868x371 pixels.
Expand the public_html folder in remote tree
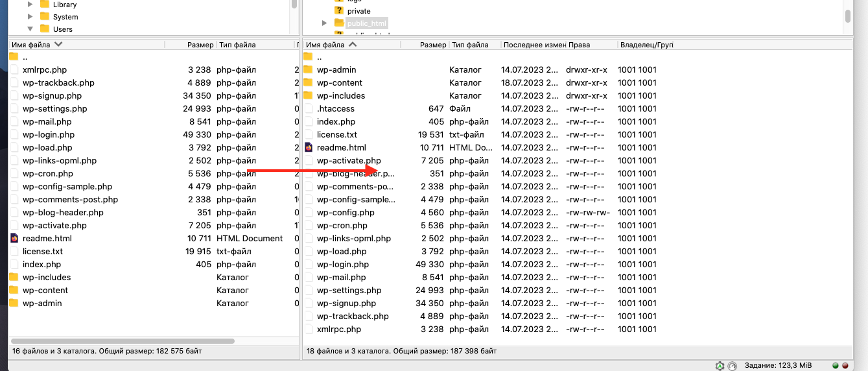pyautogui.click(x=324, y=23)
